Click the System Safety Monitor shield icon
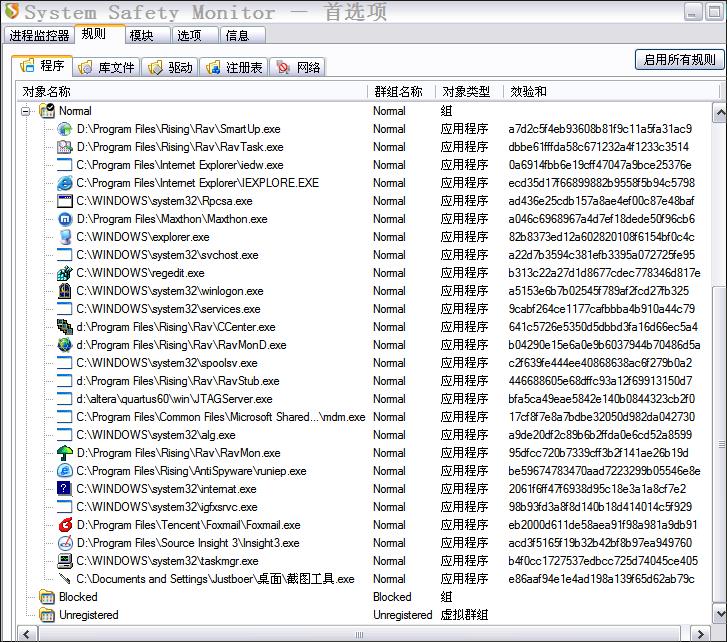The width and height of the screenshot is (727, 642). 12,11
